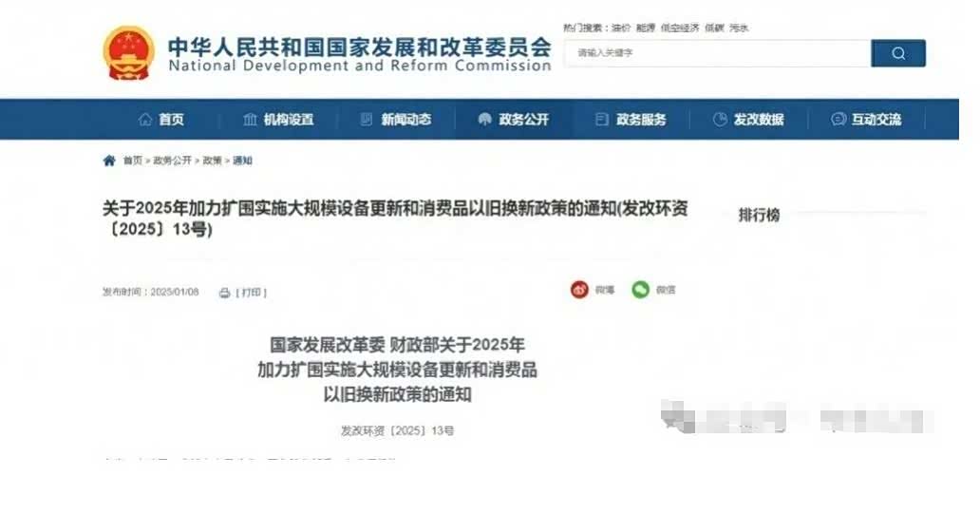Open 政务服务 navigation item

tap(631, 119)
